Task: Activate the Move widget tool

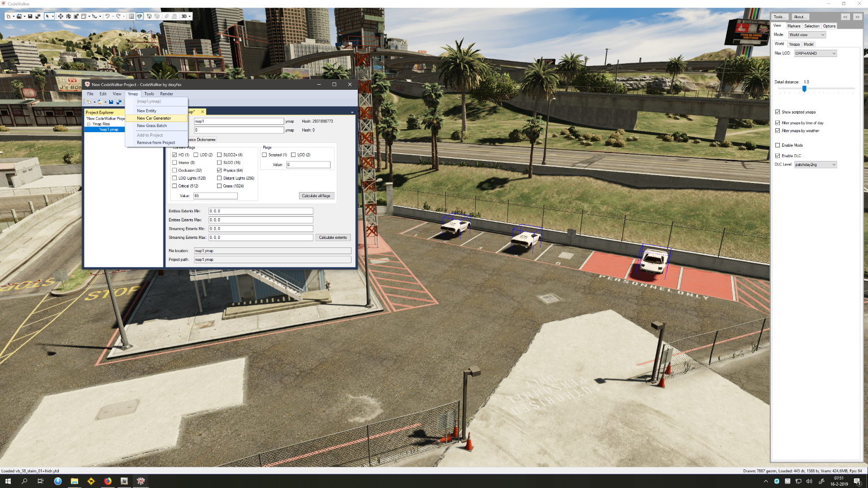Action: [x=60, y=16]
